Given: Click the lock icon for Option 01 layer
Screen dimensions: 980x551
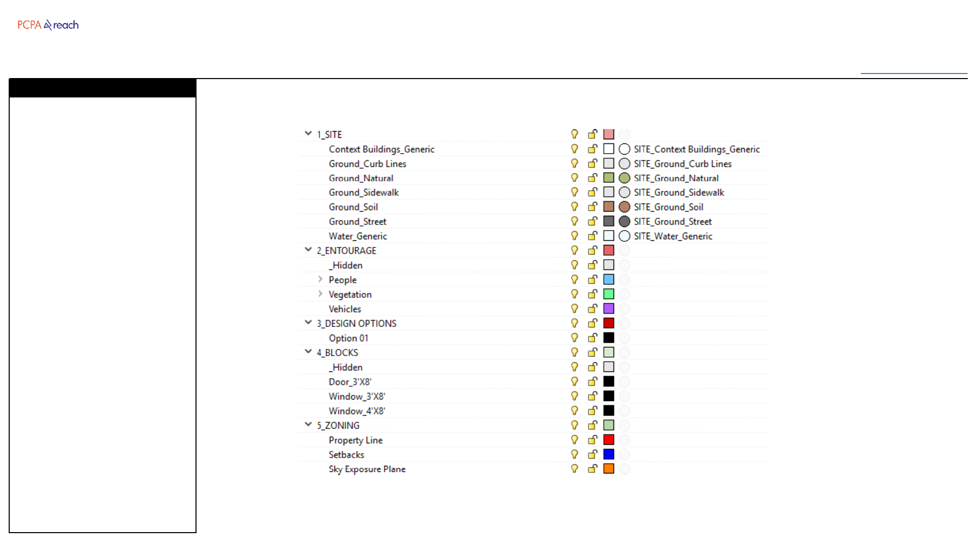Looking at the screenshot, I should click(x=592, y=338).
